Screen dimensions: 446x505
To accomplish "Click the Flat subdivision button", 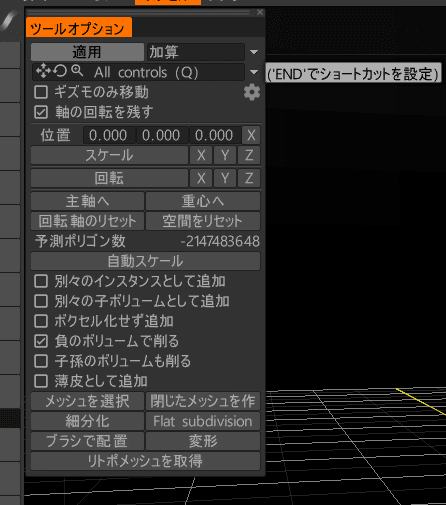I will [203, 421].
